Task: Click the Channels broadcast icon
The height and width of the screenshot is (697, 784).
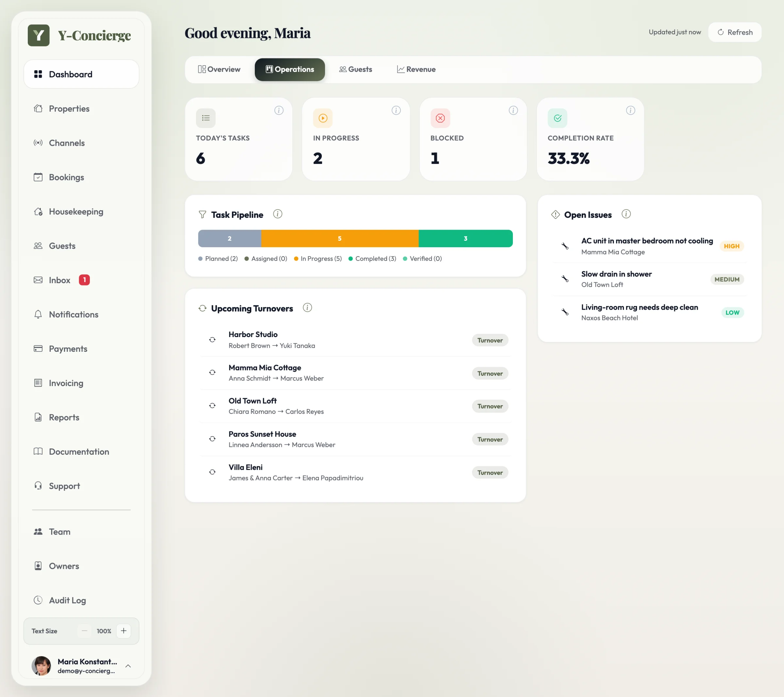Action: tap(38, 143)
